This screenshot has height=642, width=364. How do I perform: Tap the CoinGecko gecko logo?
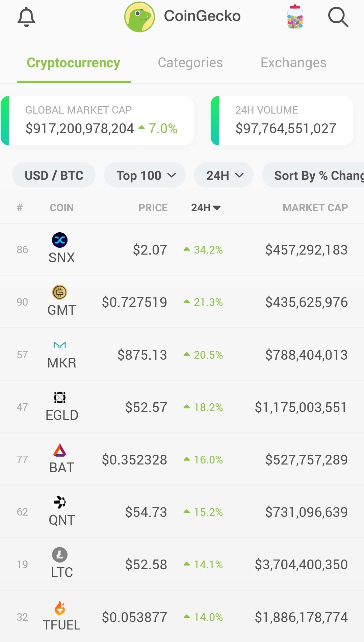point(139,17)
